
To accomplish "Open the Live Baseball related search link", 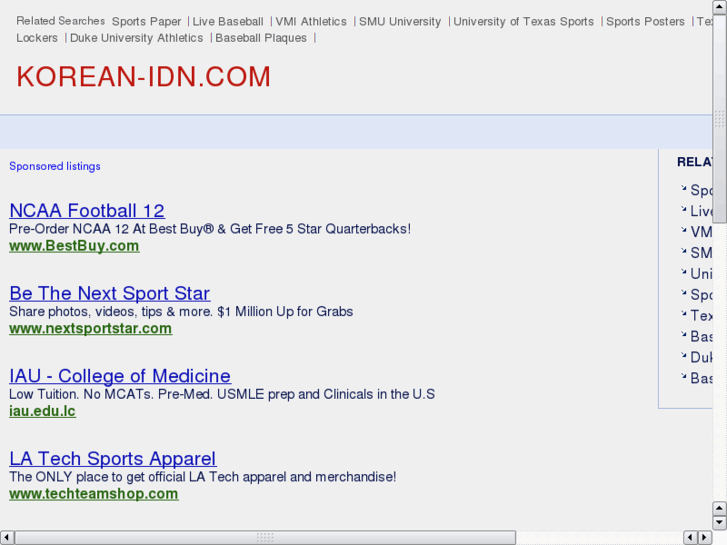I will 228,22.
